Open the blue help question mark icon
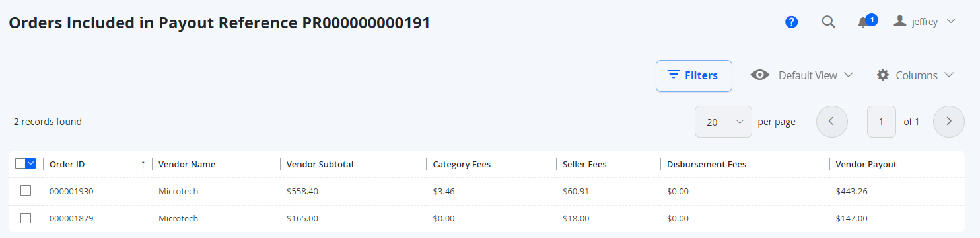Viewport: 980px width, 238px height. pyautogui.click(x=792, y=22)
